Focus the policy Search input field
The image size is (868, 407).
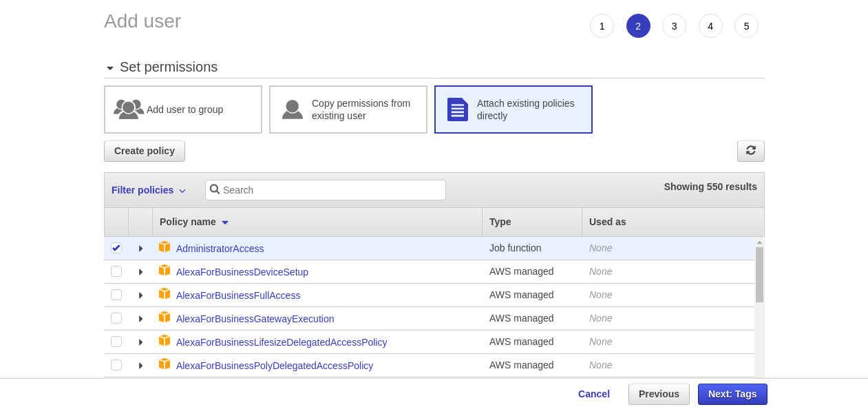click(332, 190)
